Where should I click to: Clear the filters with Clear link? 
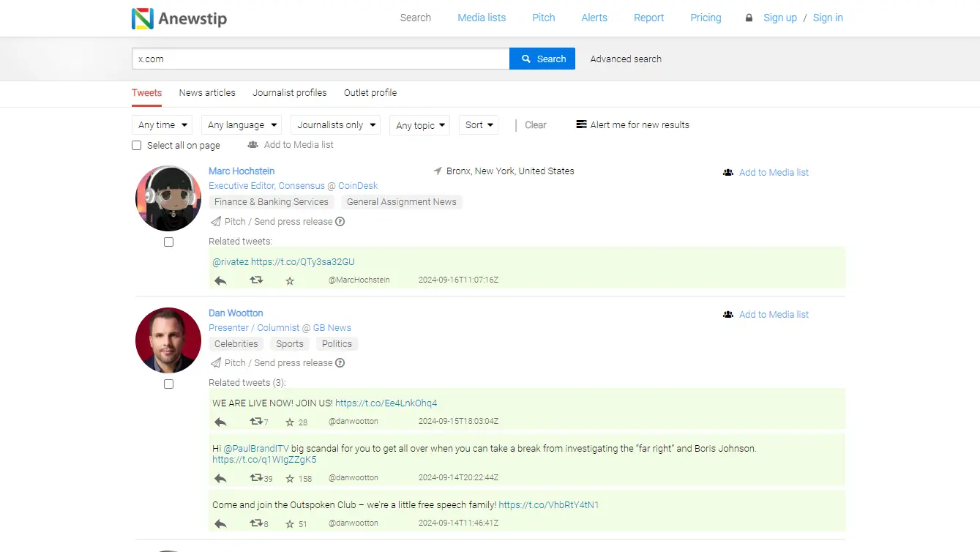tap(536, 125)
